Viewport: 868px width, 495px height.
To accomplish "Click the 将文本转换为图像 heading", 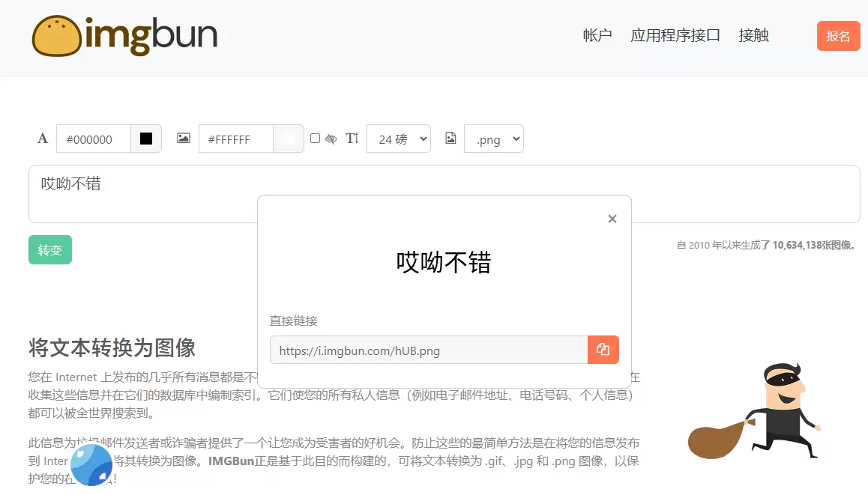I will pyautogui.click(x=112, y=348).
